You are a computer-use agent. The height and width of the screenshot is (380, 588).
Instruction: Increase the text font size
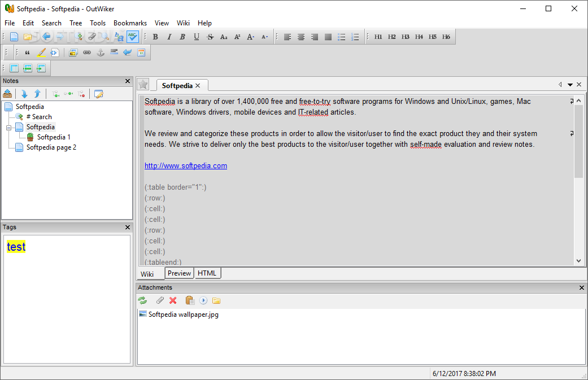(x=251, y=37)
